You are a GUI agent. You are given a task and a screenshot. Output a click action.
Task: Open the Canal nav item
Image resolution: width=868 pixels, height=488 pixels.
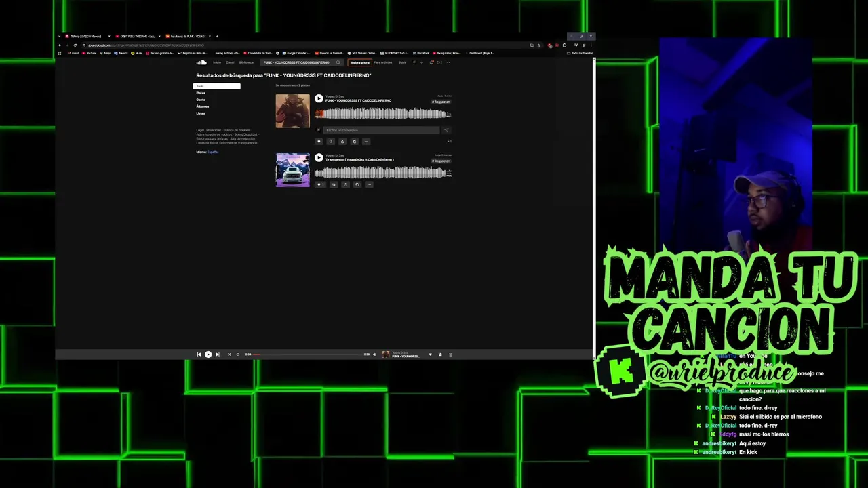230,62
